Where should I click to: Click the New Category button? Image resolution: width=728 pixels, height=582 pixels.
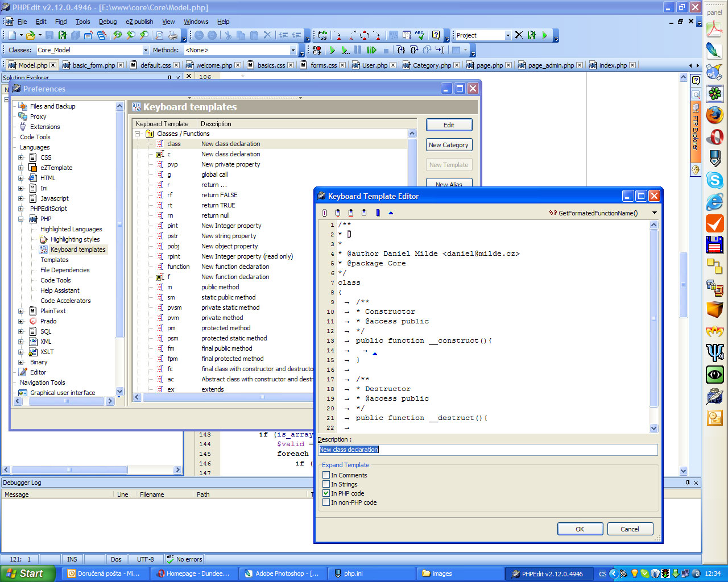[449, 145]
